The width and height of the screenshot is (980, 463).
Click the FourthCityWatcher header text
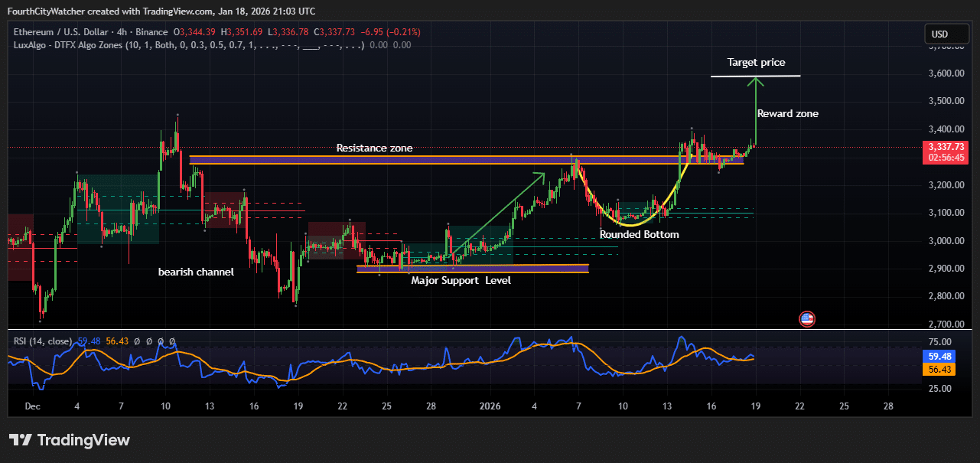[x=44, y=11]
